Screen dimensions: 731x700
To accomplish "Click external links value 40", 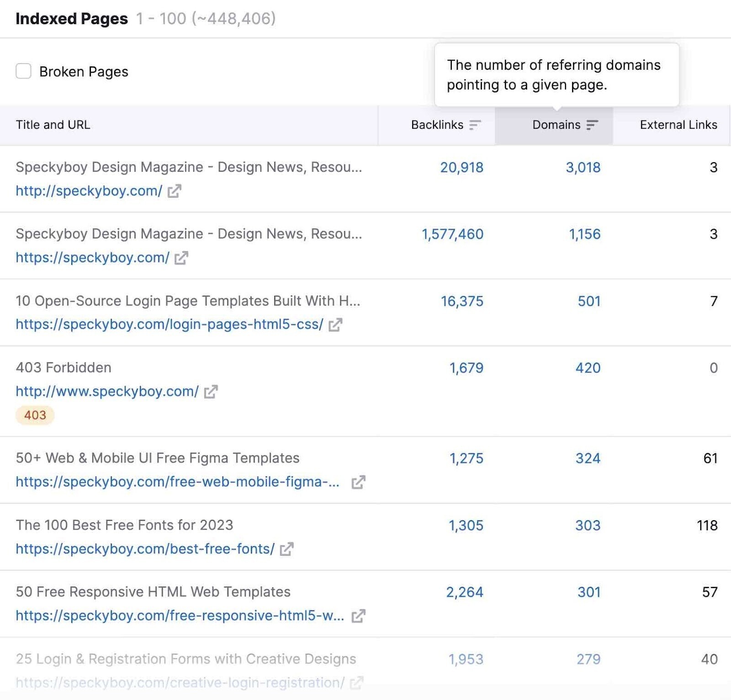I will 710,659.
